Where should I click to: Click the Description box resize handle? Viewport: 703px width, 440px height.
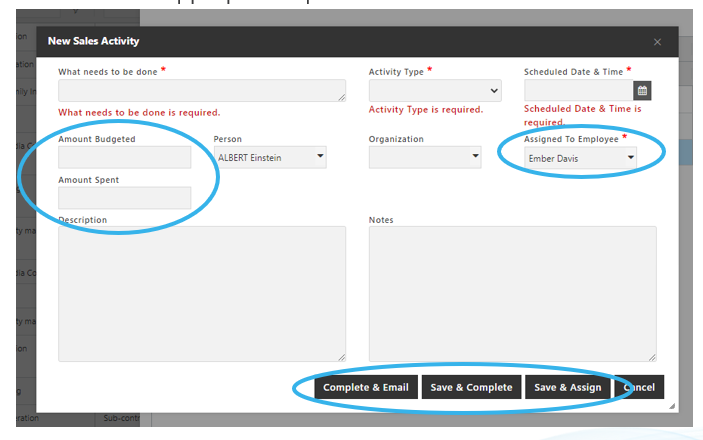(x=341, y=357)
